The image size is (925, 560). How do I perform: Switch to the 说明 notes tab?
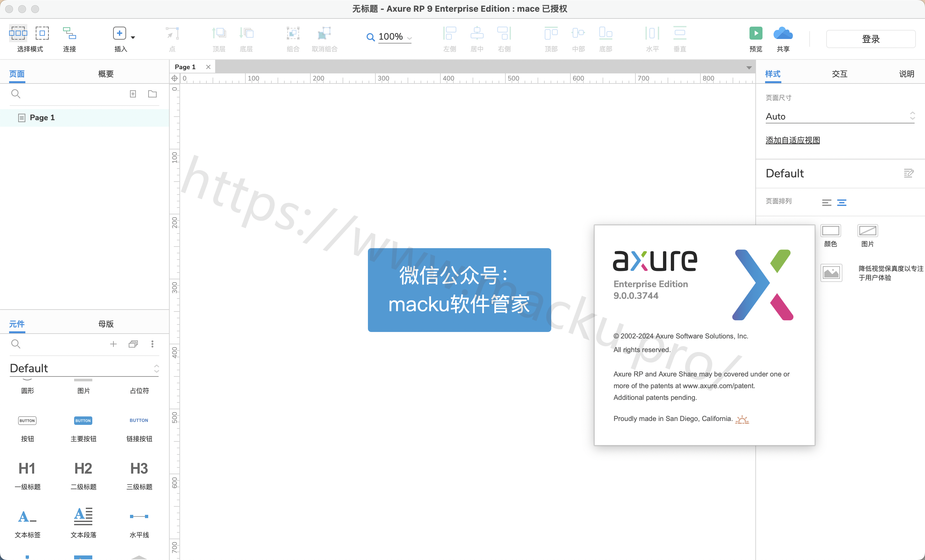point(906,74)
